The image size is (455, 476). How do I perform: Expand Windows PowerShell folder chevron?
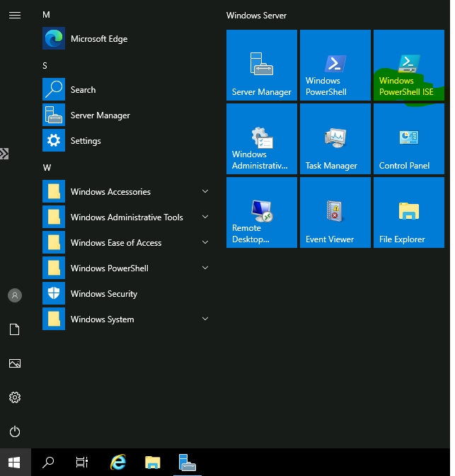tap(205, 268)
